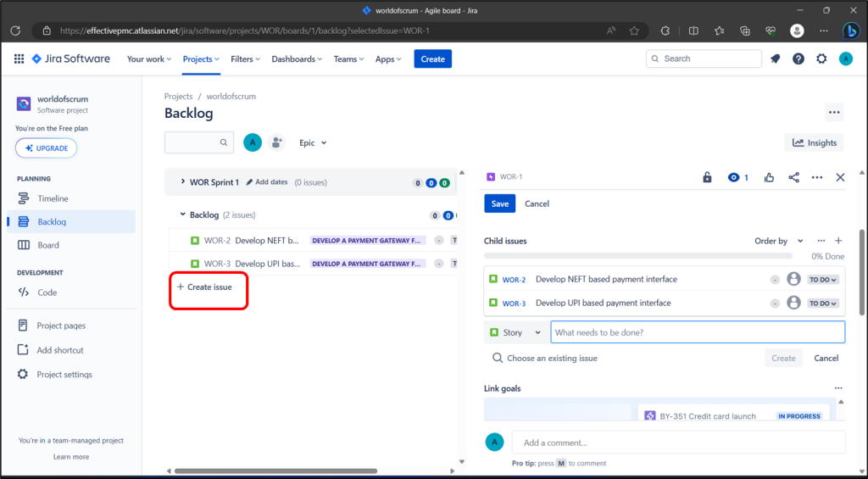Change WOR-2 status TO DO dropdown
Viewport: 868px width, 479px height.
tap(822, 280)
